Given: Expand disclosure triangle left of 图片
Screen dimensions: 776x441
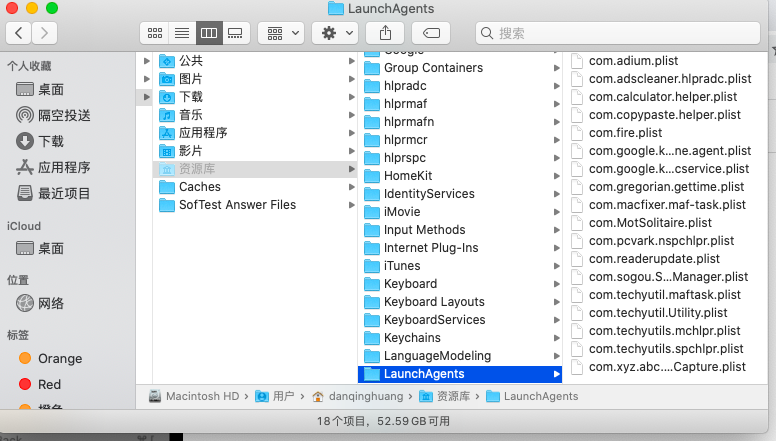Looking at the screenshot, I should click(146, 79).
